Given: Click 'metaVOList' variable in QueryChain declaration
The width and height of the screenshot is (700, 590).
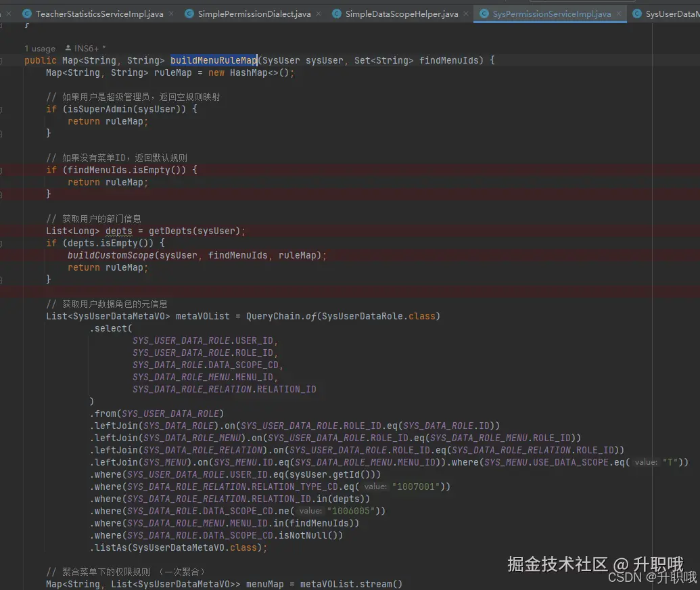Looking at the screenshot, I should tap(203, 316).
